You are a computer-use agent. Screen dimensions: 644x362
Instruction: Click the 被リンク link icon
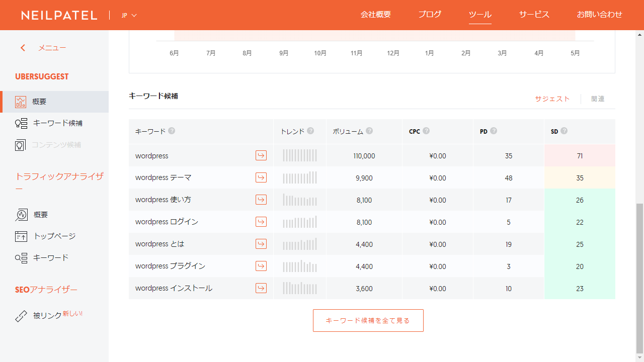pyautogui.click(x=21, y=316)
